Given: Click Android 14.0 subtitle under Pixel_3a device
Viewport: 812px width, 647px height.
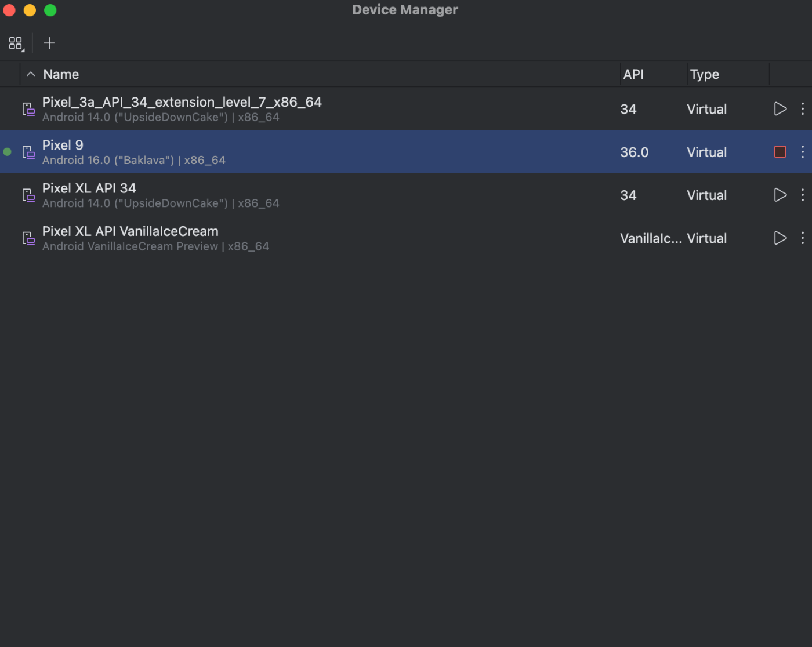Looking at the screenshot, I should click(x=161, y=117).
